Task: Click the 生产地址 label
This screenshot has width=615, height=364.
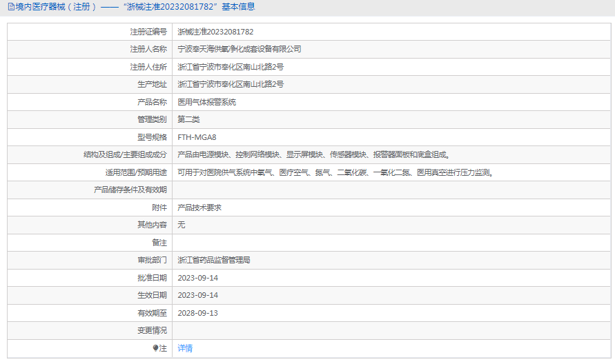Action: click(152, 84)
